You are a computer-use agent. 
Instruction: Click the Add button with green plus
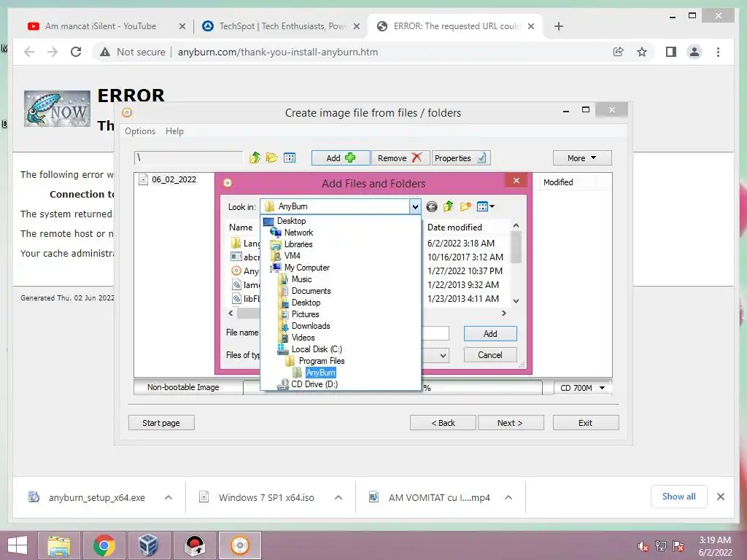[341, 157]
